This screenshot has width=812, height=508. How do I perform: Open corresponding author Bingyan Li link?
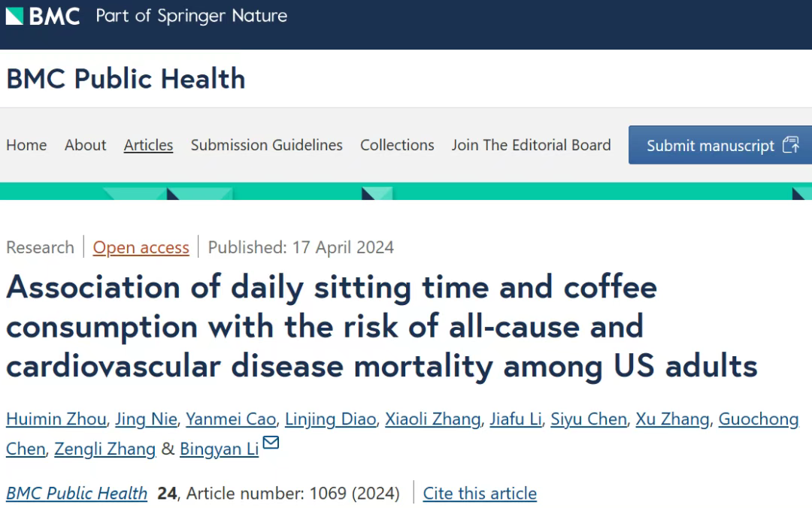click(x=219, y=449)
